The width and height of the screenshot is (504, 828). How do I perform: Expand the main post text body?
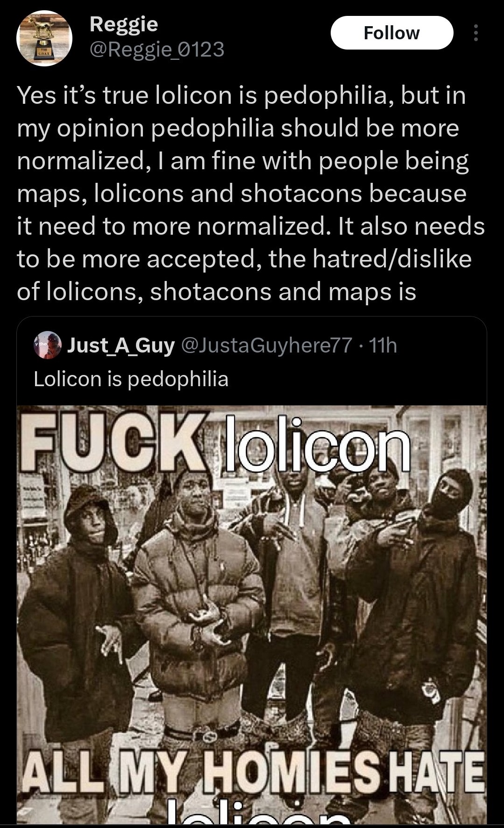pos(251,193)
